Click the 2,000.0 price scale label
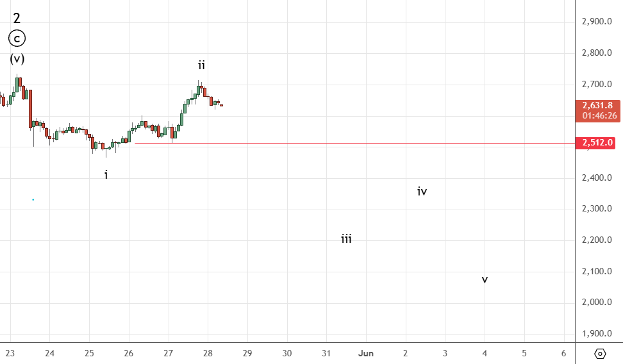The image size is (623, 364). click(x=597, y=302)
